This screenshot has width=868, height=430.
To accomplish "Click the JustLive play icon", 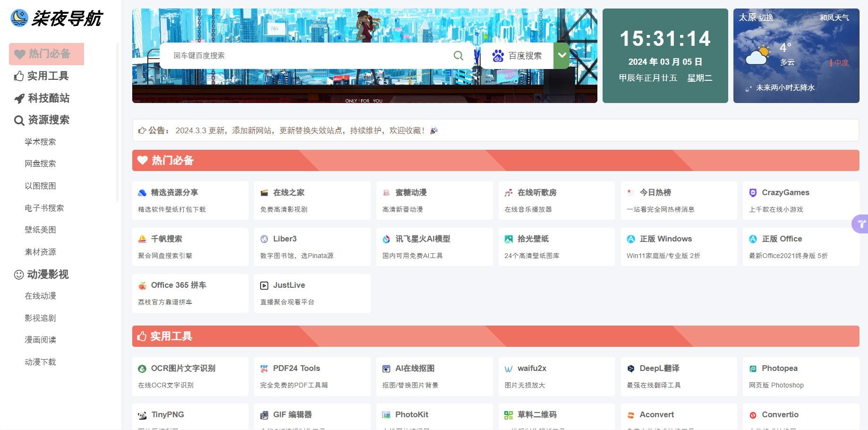I will 264,285.
